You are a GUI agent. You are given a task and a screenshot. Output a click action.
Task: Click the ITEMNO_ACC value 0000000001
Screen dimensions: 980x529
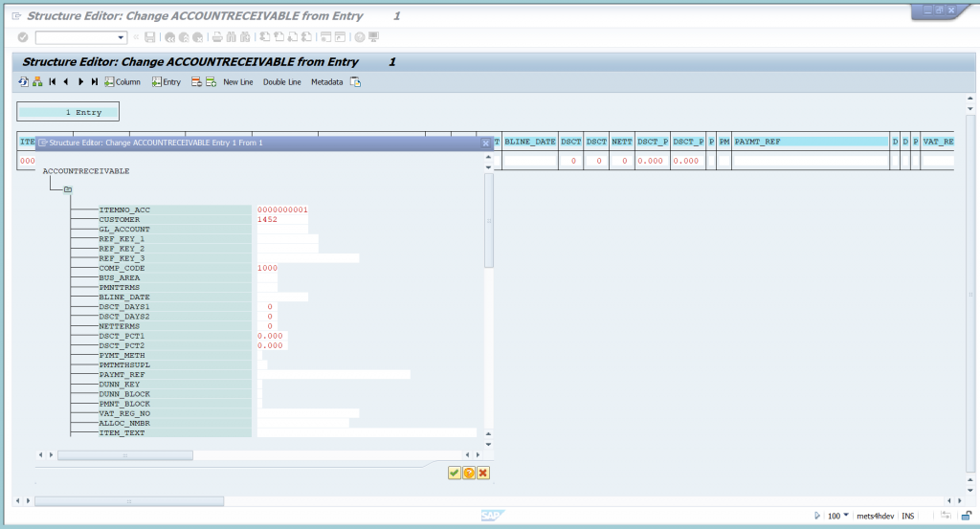282,209
